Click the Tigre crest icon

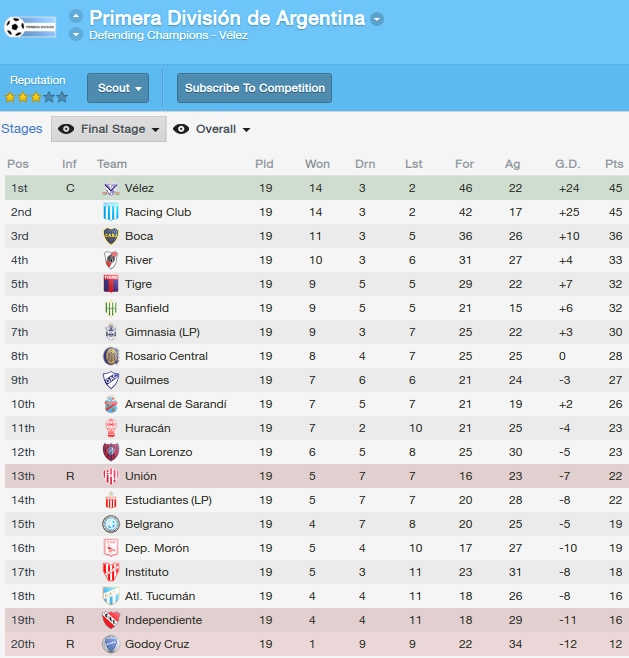click(x=111, y=284)
